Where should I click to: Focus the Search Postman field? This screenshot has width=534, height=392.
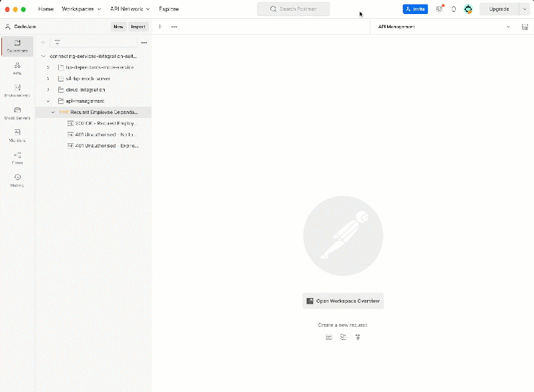pyautogui.click(x=294, y=9)
